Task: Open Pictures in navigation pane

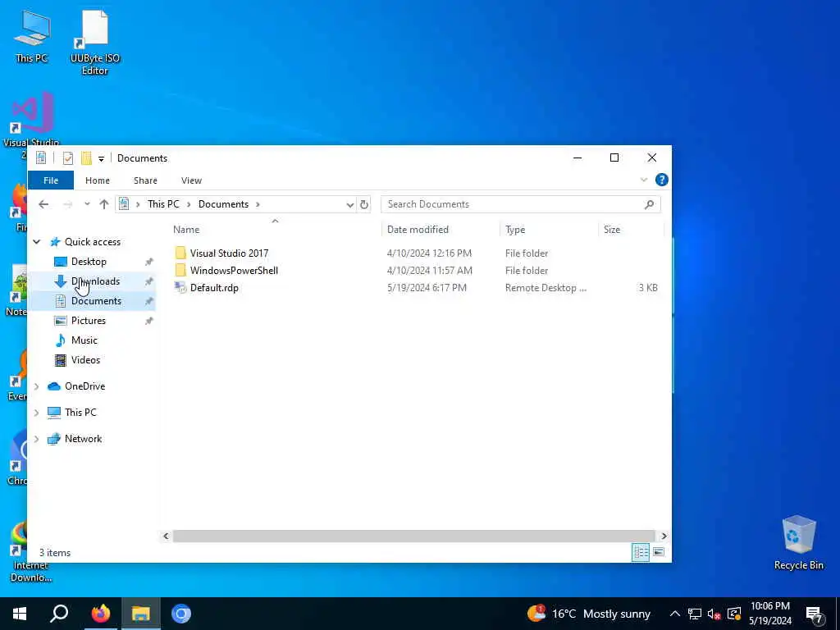Action: tap(89, 321)
